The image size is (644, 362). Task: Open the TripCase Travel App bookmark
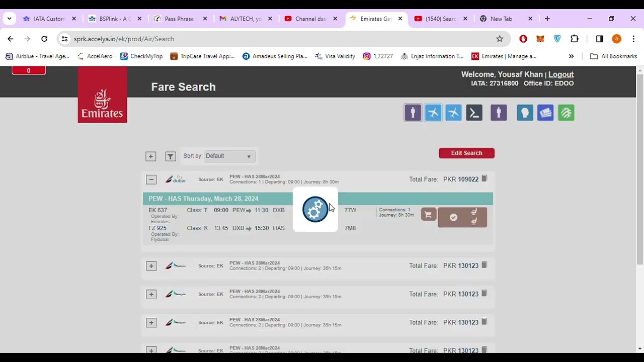coord(202,56)
